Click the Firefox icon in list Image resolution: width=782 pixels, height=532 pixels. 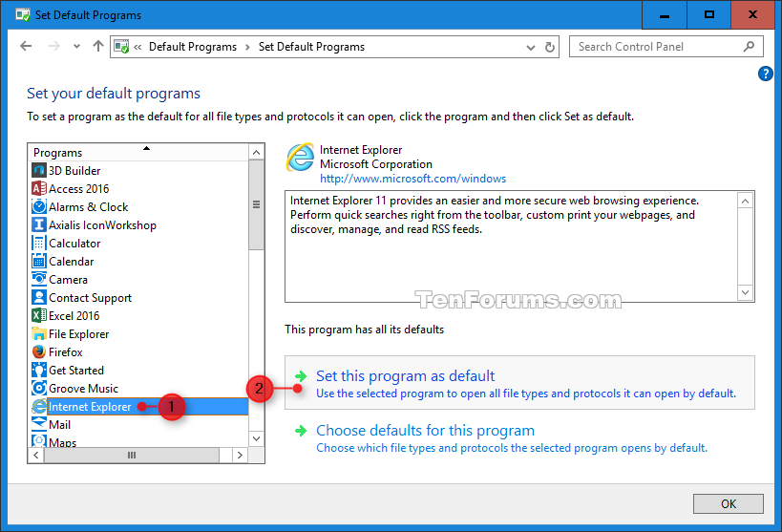(x=39, y=351)
